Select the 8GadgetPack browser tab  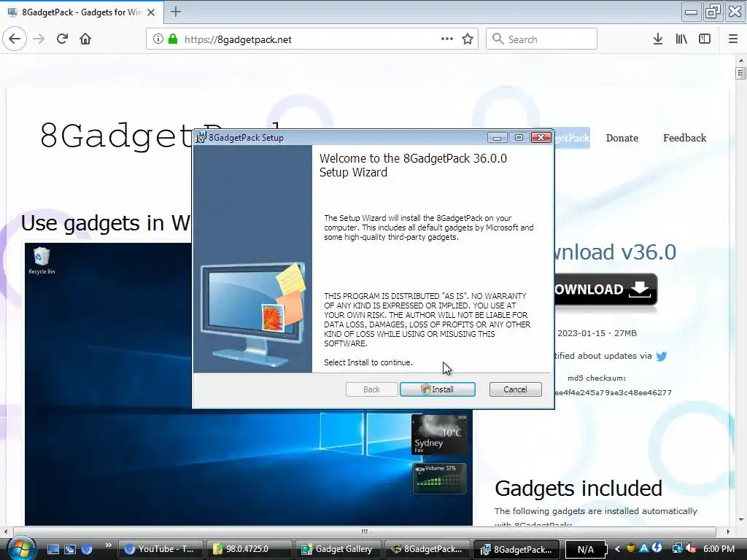click(81, 12)
